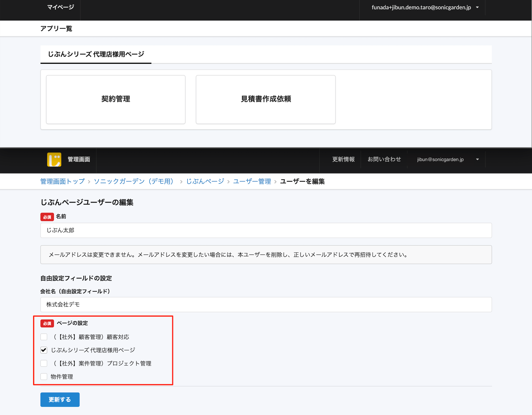Open 更新情報 in the admin header

pos(343,159)
